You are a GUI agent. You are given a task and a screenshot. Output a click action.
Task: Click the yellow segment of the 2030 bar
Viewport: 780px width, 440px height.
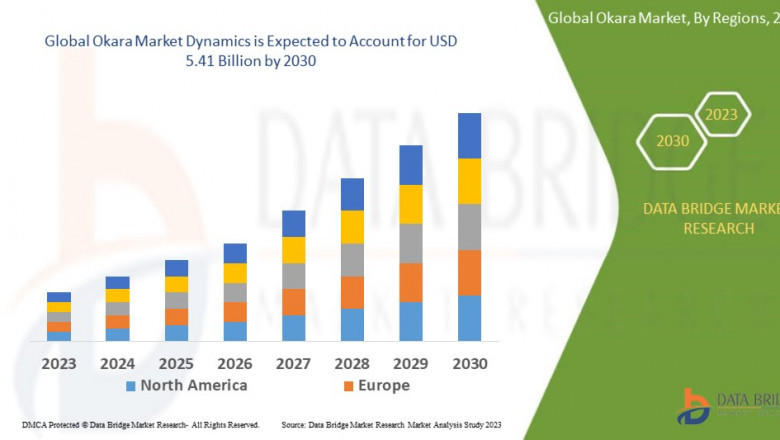(x=470, y=181)
